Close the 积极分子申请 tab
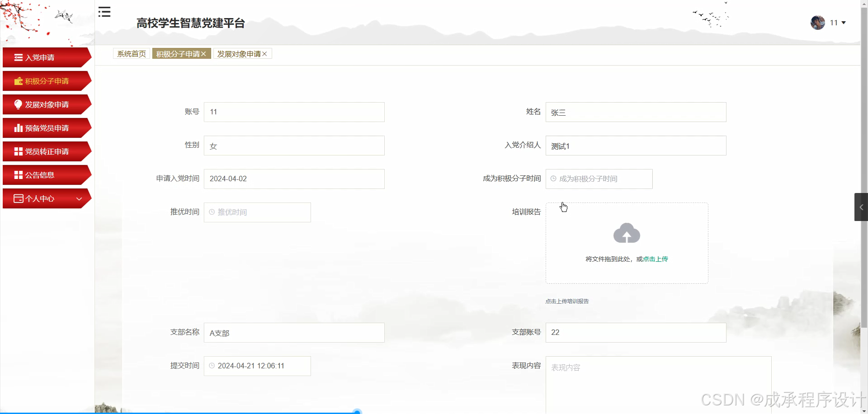Viewport: 868px width, 414px height. point(203,54)
